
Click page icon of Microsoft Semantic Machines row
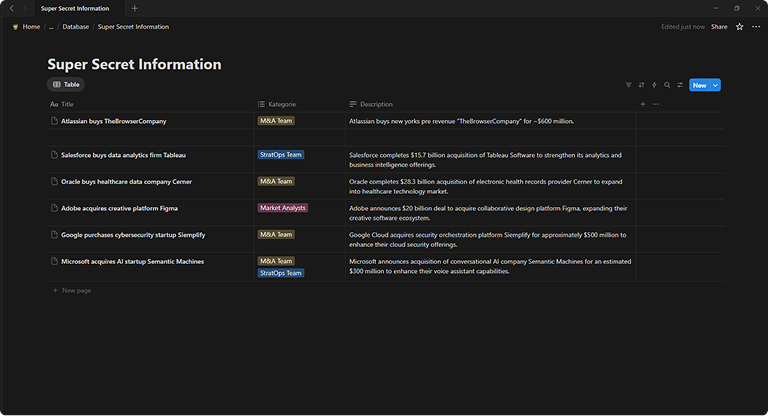pos(54,261)
